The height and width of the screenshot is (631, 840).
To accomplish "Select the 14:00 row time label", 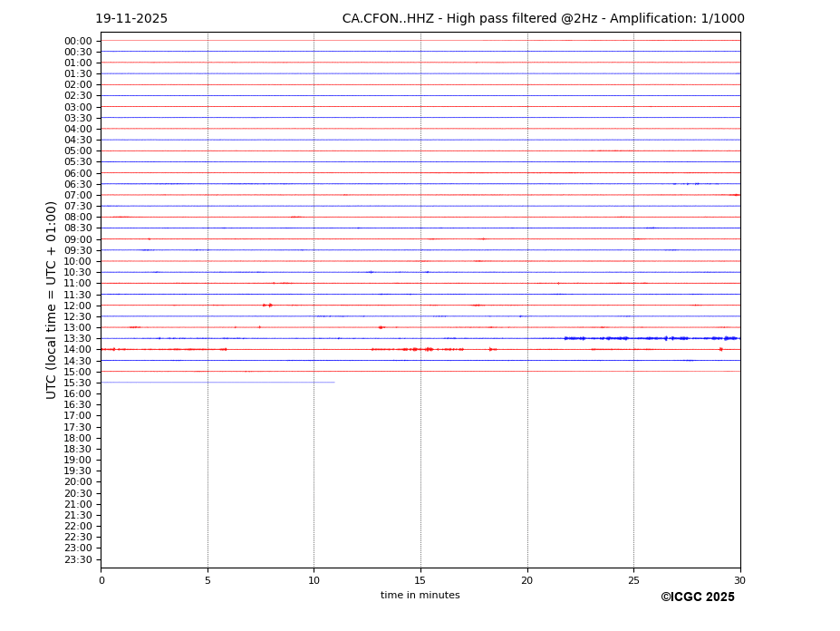I will [77, 350].
